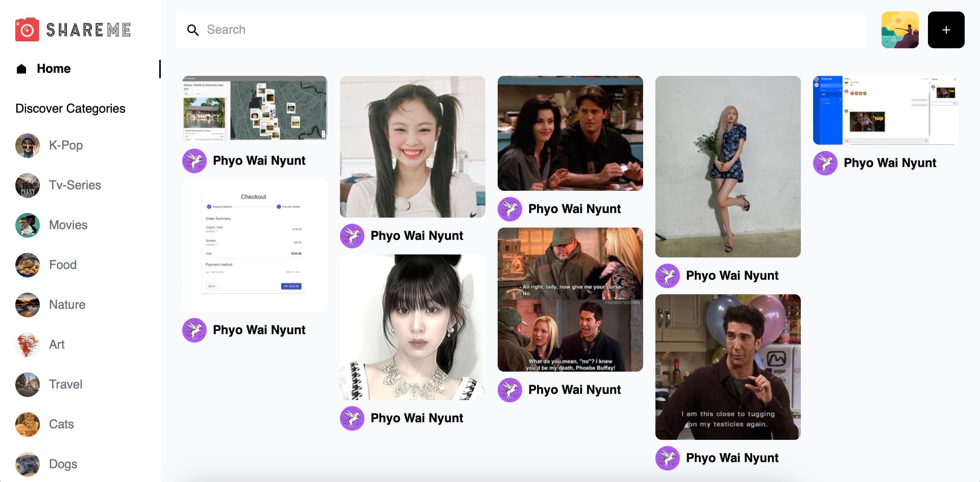Open the Checkout screenshot pin
This screenshot has width=980, height=482.
pos(255,245)
